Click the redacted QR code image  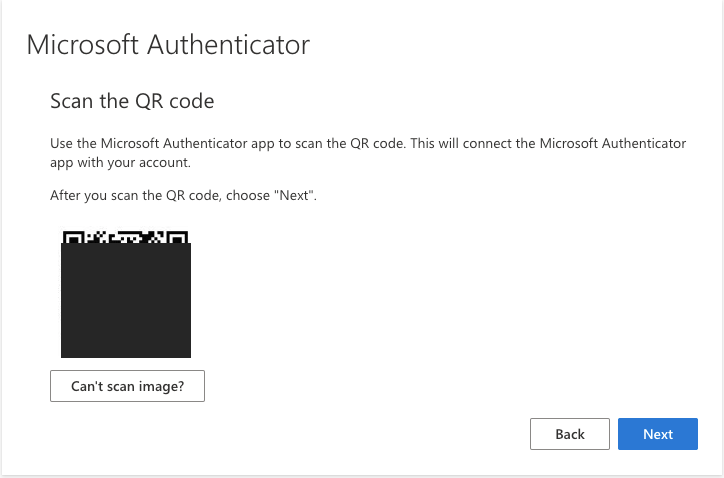(x=126, y=294)
